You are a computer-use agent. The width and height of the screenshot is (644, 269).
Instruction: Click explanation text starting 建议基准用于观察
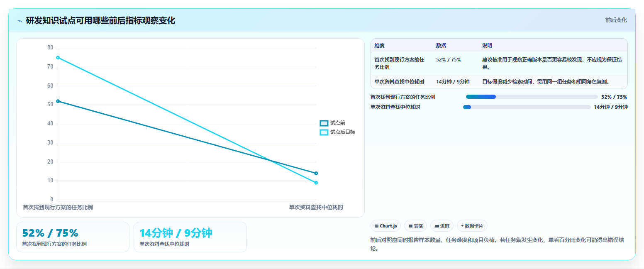pos(552,63)
